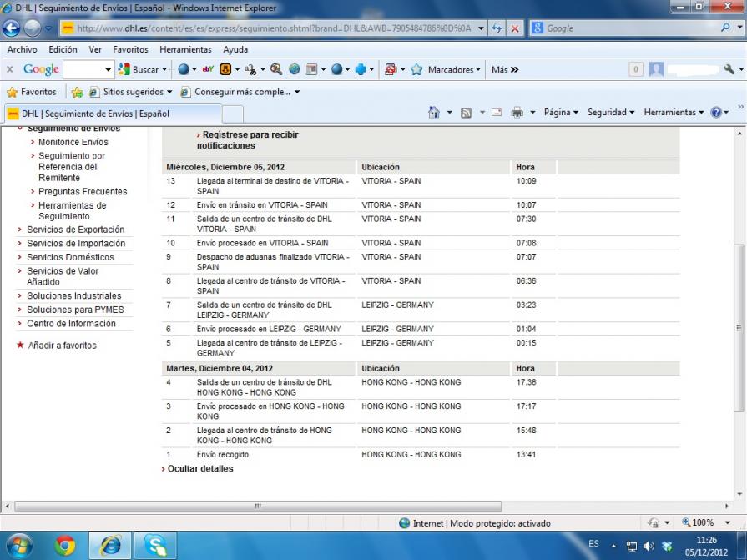Click the magnifier highlight icon in toolbar
Image resolution: width=747 pixels, height=560 pixels.
click(x=275, y=69)
